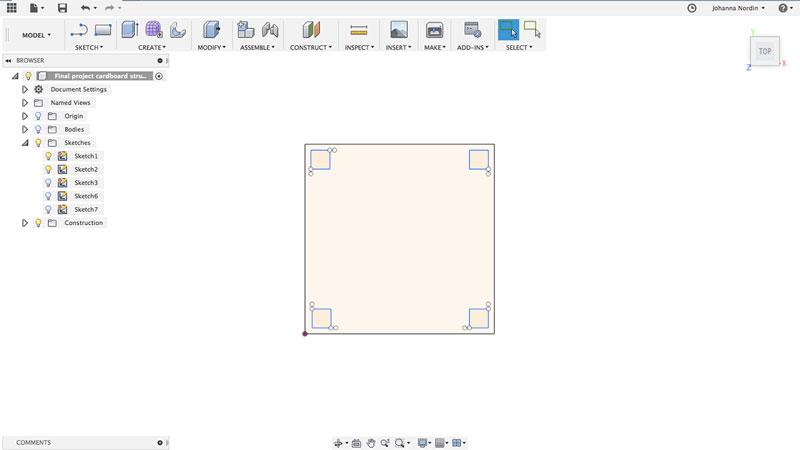Open the MODEL workspace dropdown

pos(36,35)
